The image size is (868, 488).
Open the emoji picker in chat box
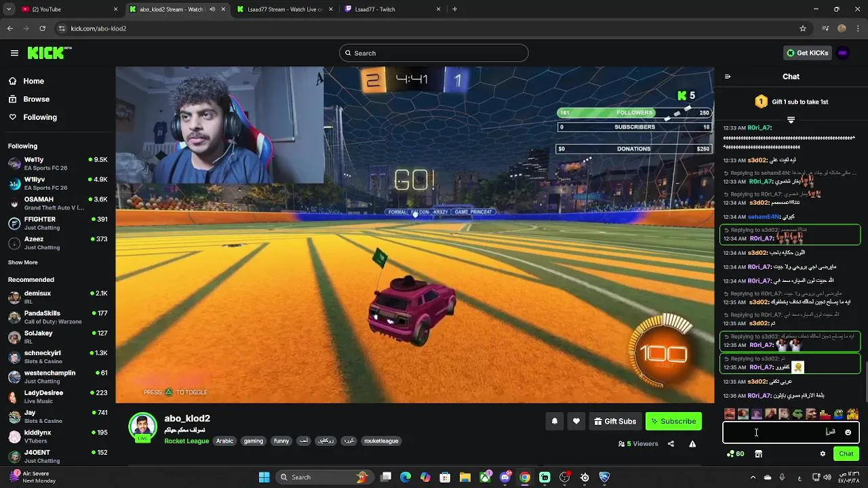pyautogui.click(x=848, y=432)
